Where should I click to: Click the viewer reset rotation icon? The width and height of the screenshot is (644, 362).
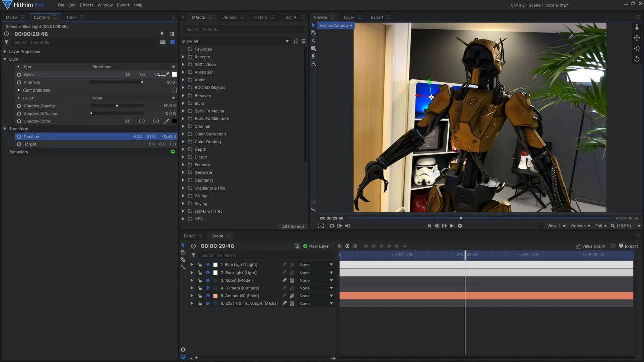pyautogui.click(x=637, y=59)
